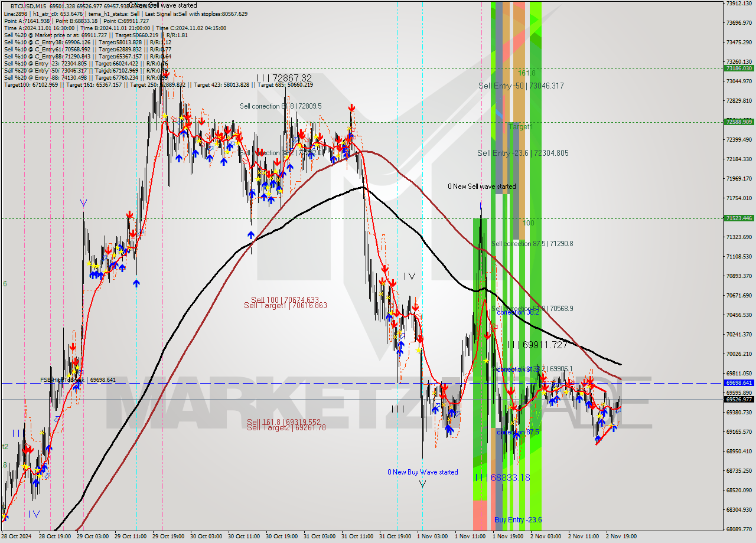Click the '31 Oct 03:00' time label
Viewport: 756px width, 543px height.
(320, 537)
